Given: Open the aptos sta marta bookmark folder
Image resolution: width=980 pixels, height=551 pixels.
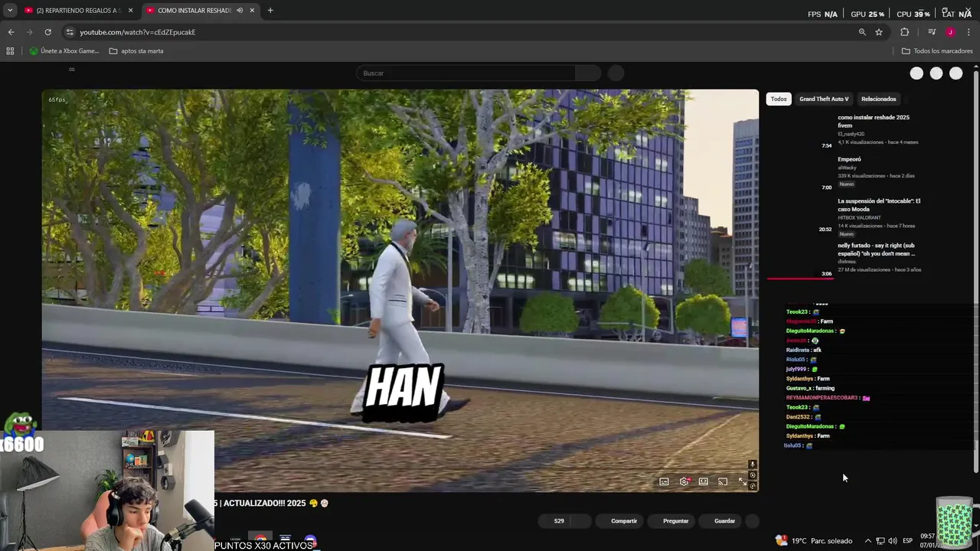Looking at the screenshot, I should coord(136,51).
